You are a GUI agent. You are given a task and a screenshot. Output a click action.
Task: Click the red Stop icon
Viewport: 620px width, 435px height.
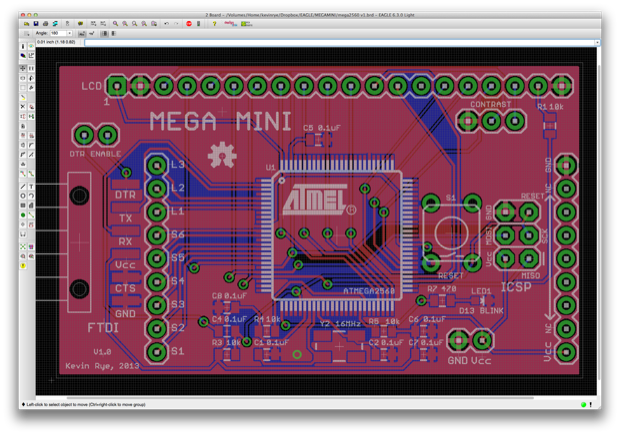coord(189,24)
